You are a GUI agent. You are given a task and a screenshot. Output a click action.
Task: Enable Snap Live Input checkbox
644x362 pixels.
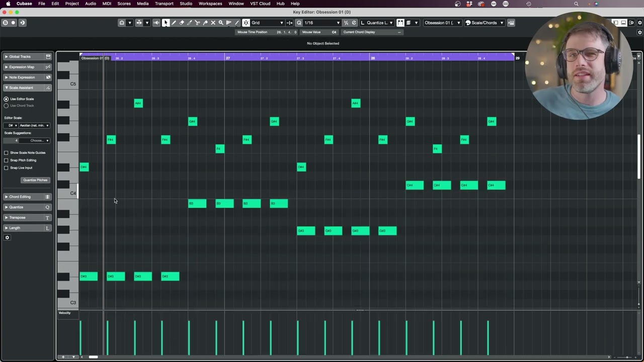(6, 168)
